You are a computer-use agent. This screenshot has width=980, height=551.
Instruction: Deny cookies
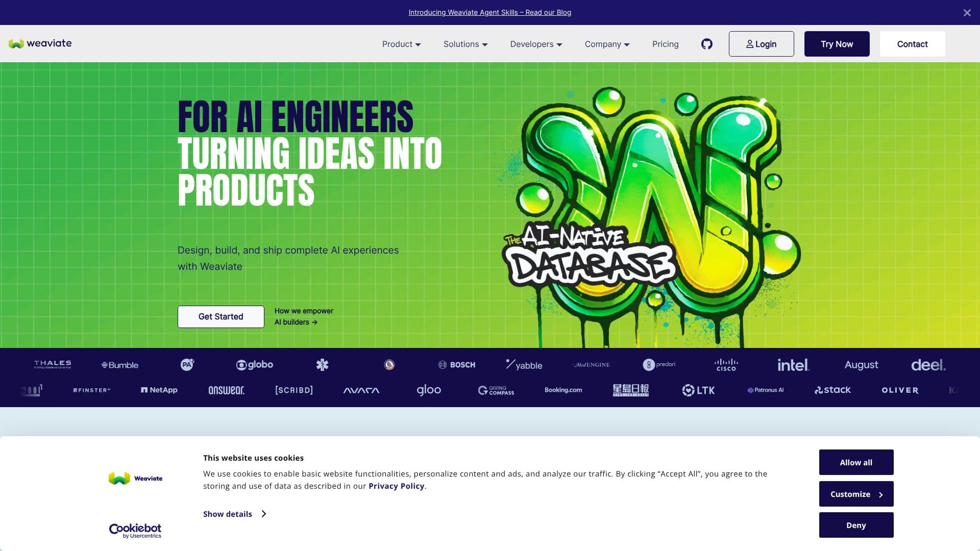click(x=856, y=525)
